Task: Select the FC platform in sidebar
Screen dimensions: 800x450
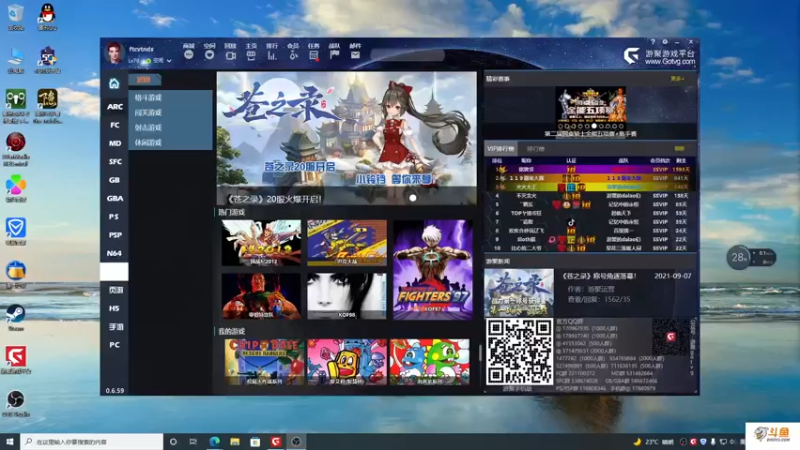Action: tap(115, 125)
